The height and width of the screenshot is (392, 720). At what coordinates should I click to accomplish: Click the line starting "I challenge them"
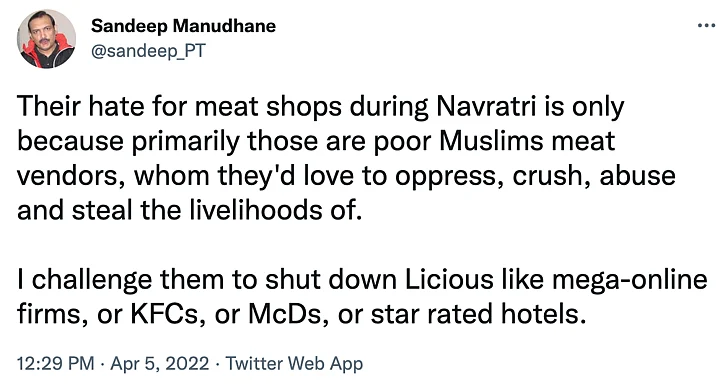[362, 280]
